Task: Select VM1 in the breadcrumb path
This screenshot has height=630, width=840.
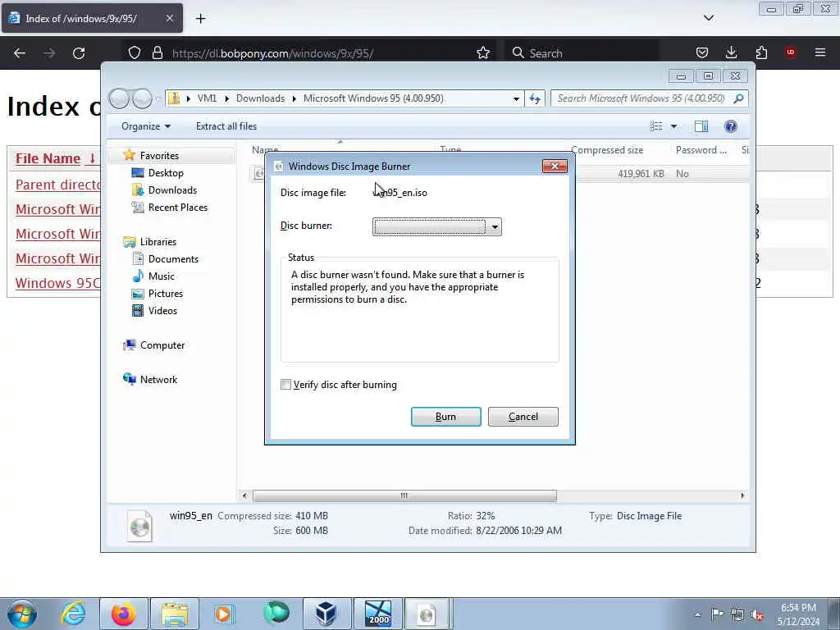Action: point(207,98)
